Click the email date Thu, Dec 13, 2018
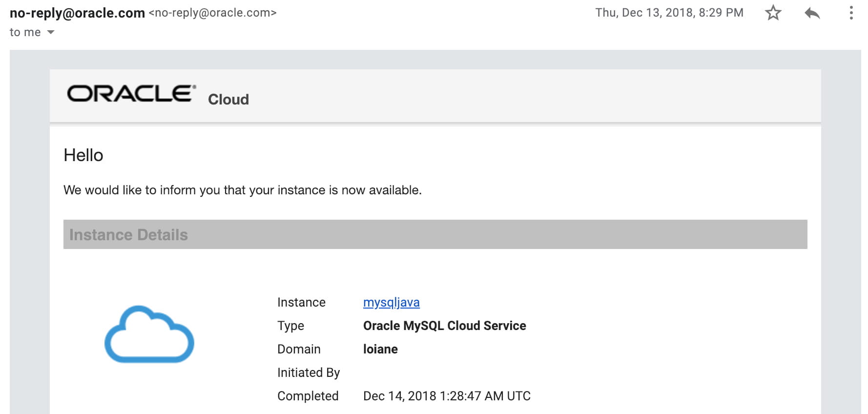Viewport: 868px width, 414px height. pyautogui.click(x=669, y=13)
